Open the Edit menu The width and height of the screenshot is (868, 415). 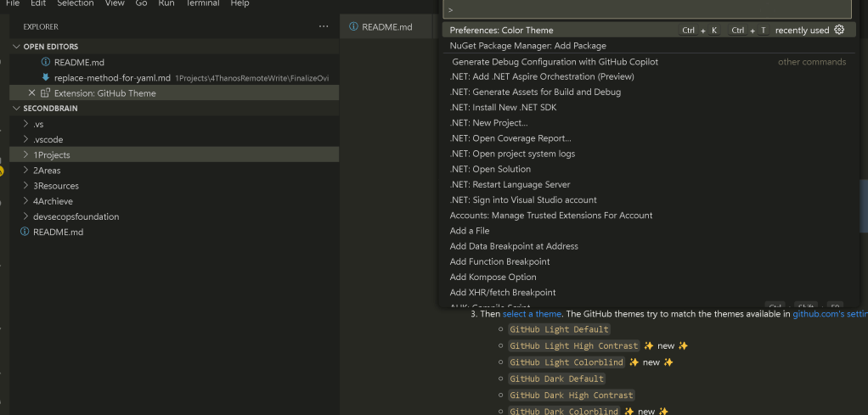click(38, 3)
